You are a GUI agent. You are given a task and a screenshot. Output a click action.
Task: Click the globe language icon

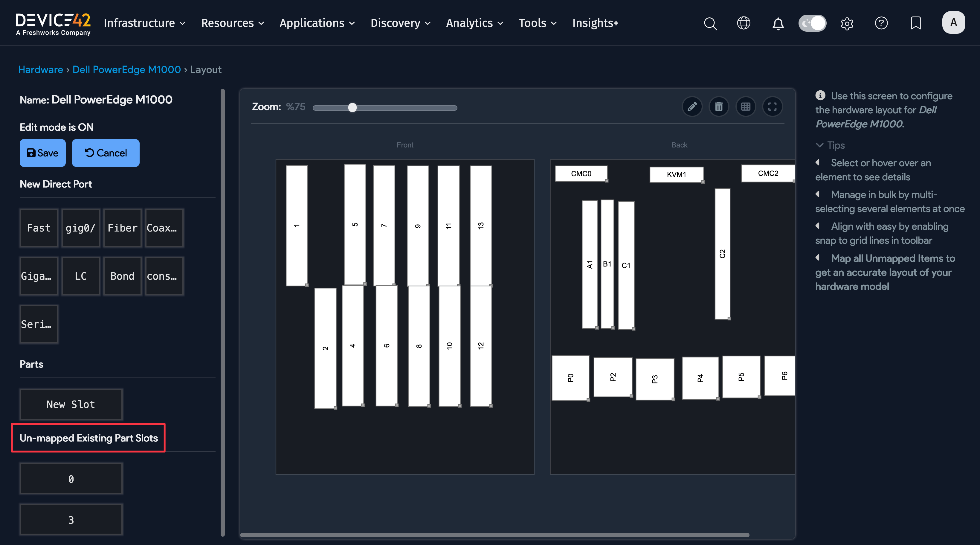[x=743, y=23]
